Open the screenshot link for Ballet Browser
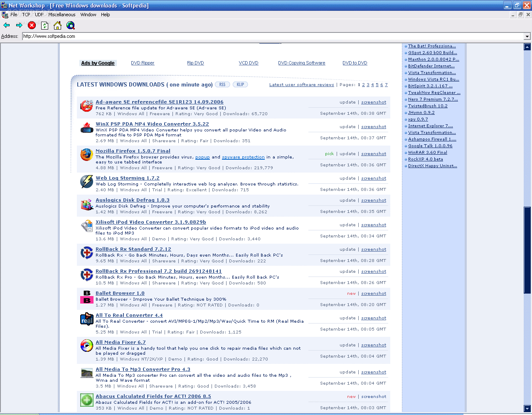532x415 pixels. pyautogui.click(x=374, y=294)
